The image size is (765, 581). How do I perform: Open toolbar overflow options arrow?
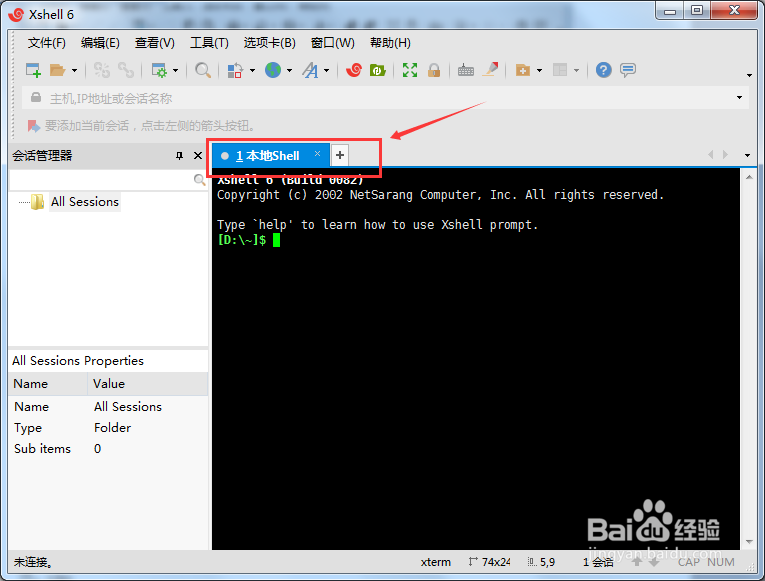pyautogui.click(x=749, y=75)
